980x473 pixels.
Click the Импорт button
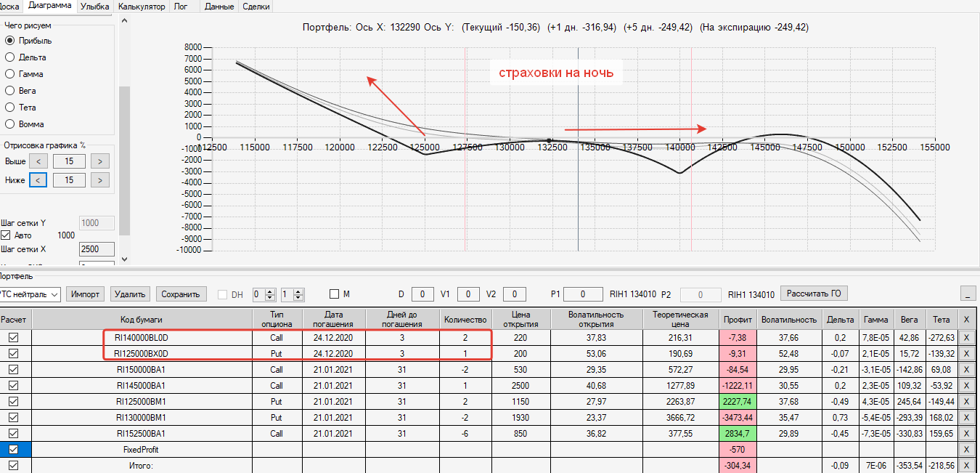coord(86,294)
